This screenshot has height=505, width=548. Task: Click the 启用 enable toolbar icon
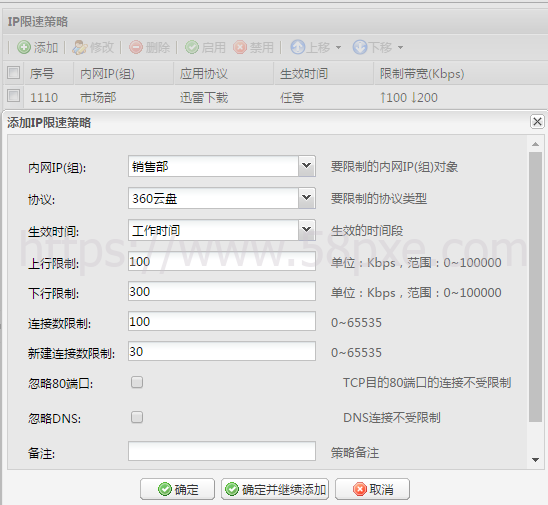point(192,47)
